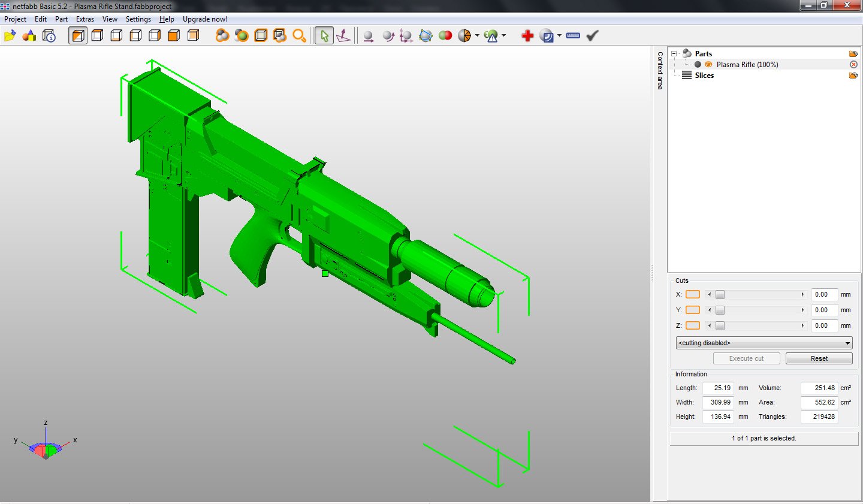Open the Extras menu
Image resolution: width=863 pixels, height=504 pixels.
click(x=85, y=19)
